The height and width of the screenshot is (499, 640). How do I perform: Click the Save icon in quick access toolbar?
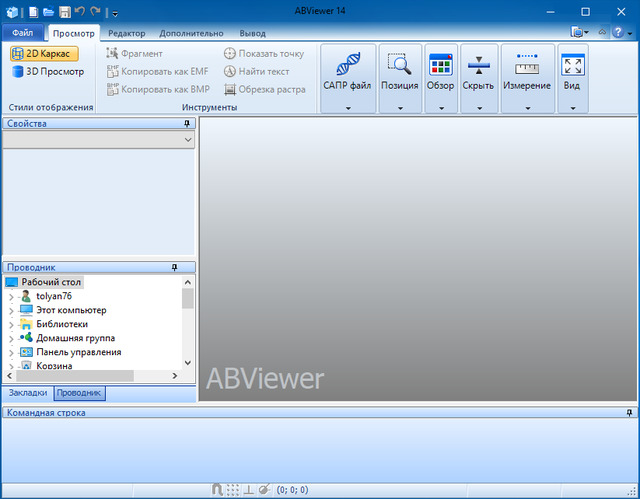coord(64,12)
